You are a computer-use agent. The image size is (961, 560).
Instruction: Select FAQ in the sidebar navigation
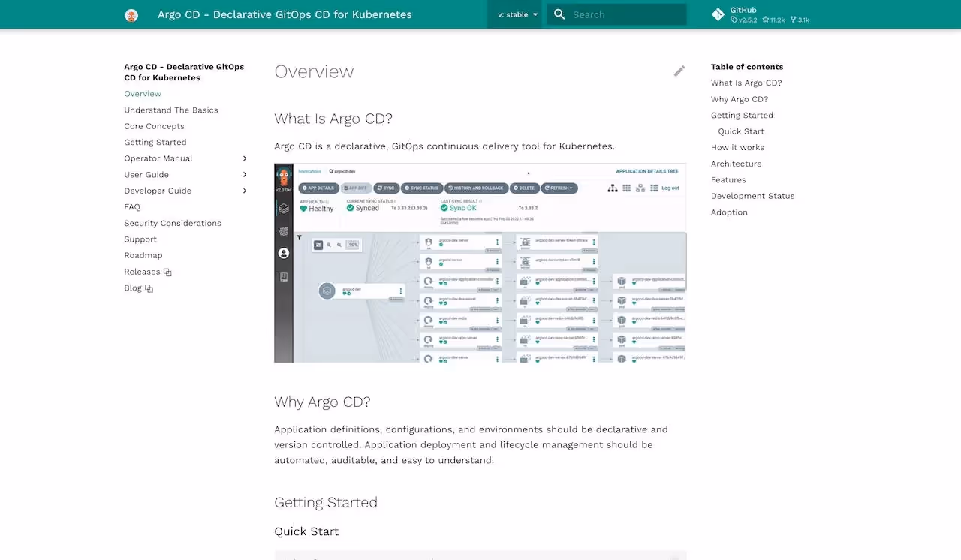(x=132, y=206)
